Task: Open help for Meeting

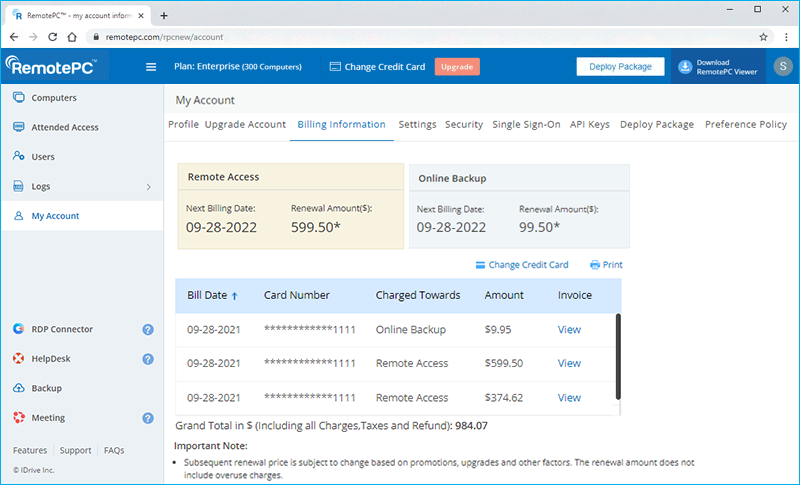Action: [x=148, y=418]
